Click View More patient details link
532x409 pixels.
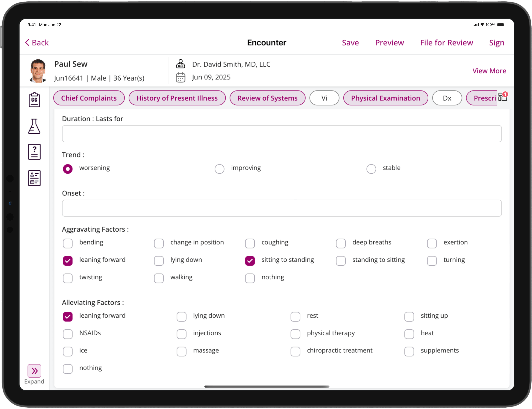489,71
